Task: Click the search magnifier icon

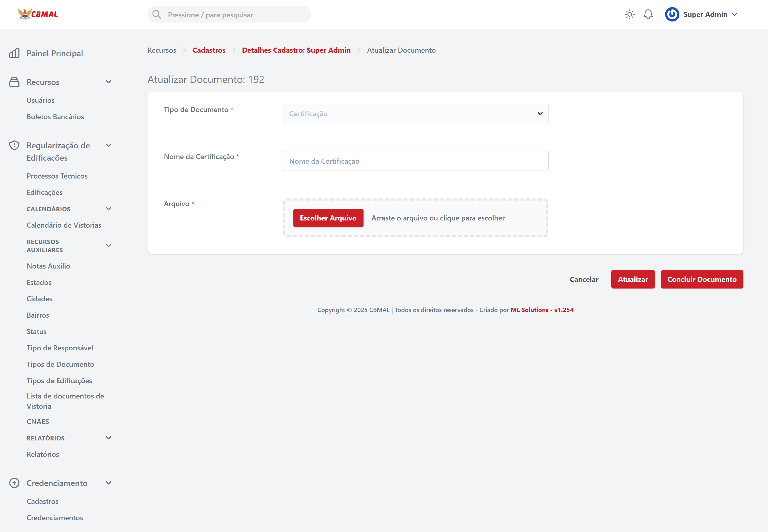Action: pyautogui.click(x=156, y=14)
